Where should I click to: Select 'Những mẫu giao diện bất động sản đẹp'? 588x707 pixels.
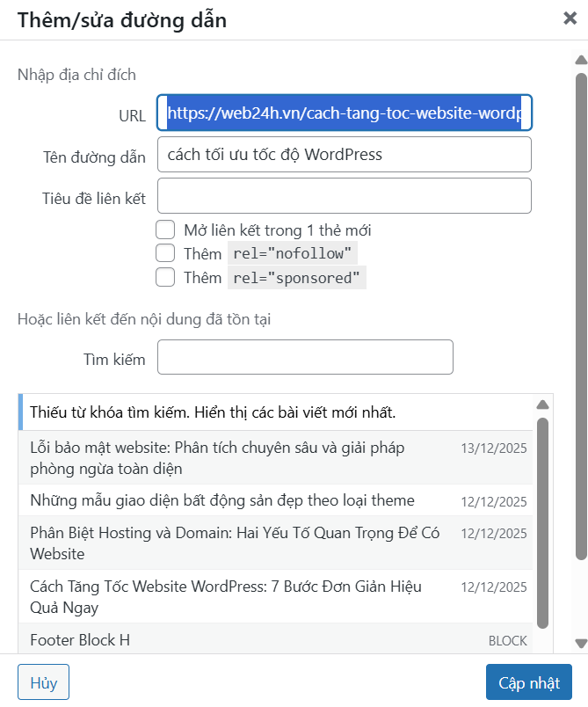pos(264,501)
